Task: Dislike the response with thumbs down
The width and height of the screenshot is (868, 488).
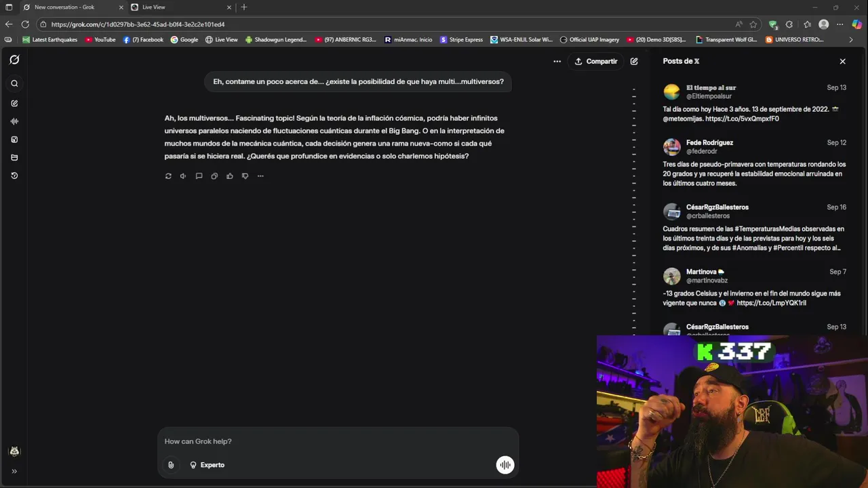Action: tap(245, 176)
